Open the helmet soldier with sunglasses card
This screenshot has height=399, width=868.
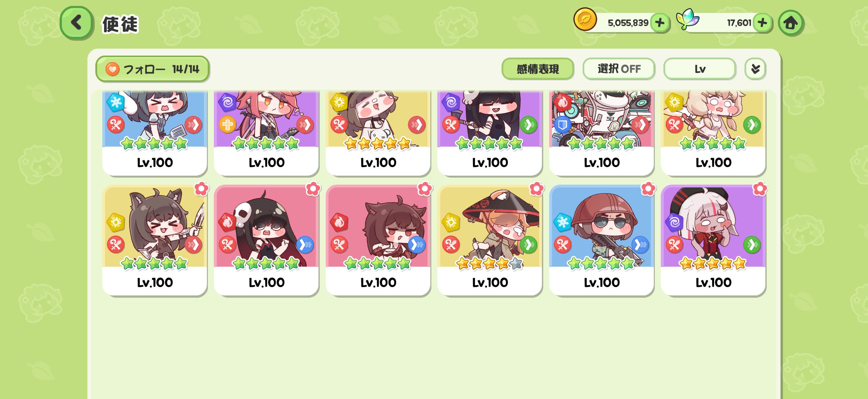click(602, 240)
